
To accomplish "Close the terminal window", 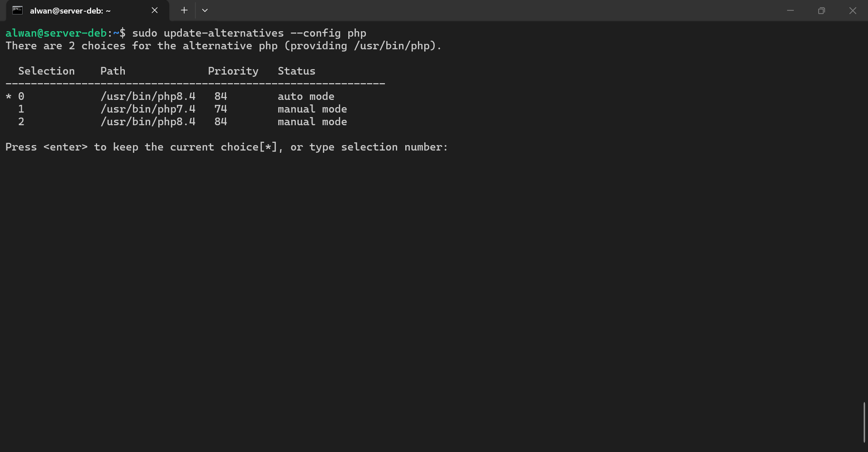I will (853, 10).
